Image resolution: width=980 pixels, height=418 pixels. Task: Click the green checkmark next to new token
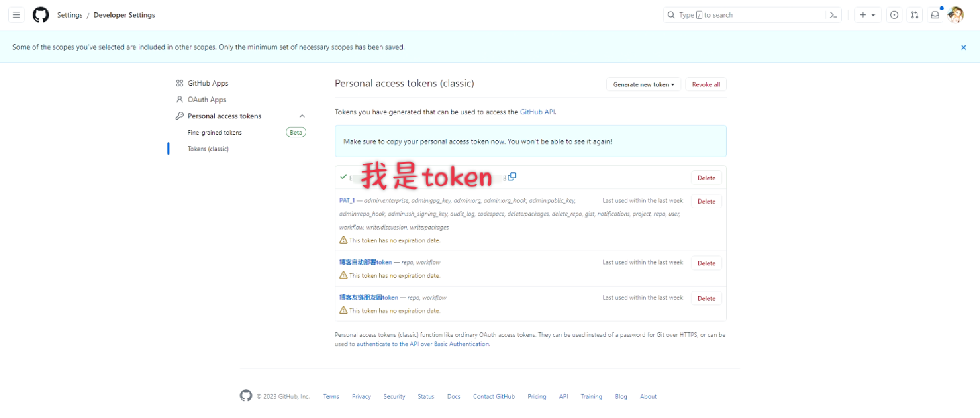click(344, 177)
